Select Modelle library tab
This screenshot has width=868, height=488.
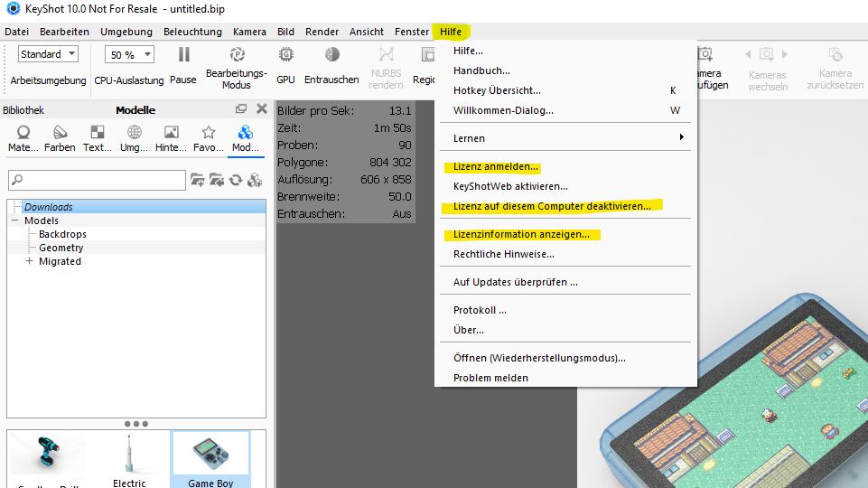pyautogui.click(x=246, y=138)
